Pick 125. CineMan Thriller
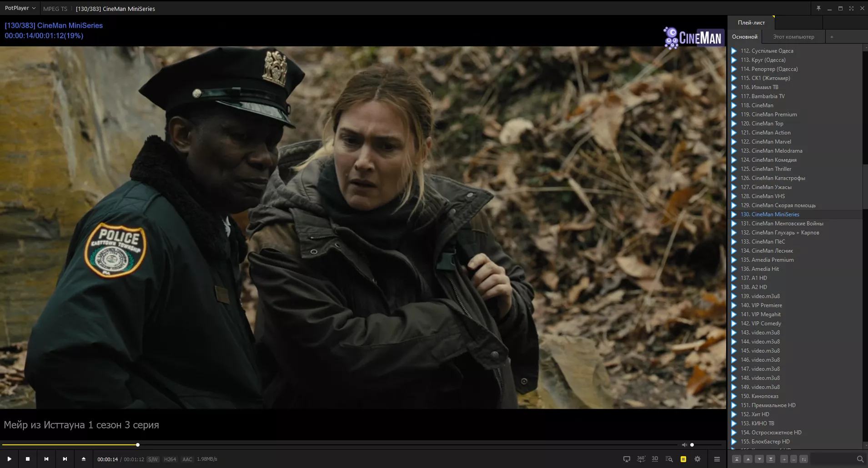 tap(795, 169)
